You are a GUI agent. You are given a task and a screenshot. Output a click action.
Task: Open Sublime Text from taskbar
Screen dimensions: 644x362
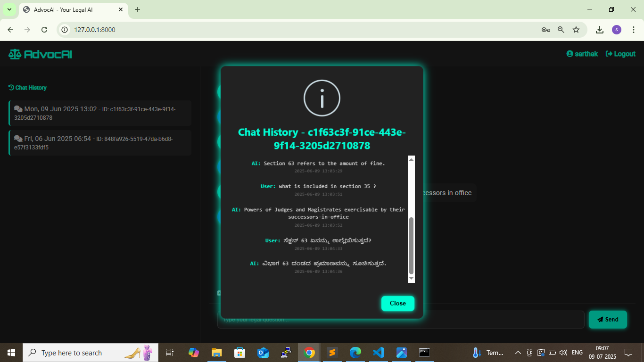click(x=332, y=353)
